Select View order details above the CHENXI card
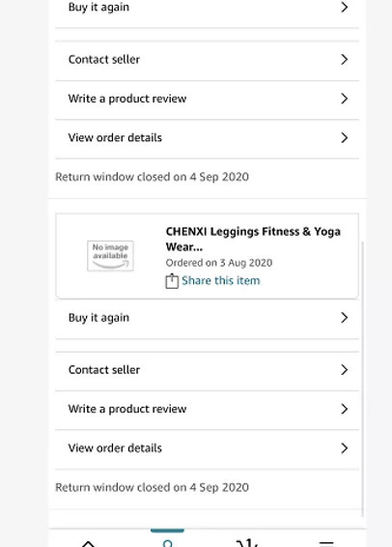 207,137
